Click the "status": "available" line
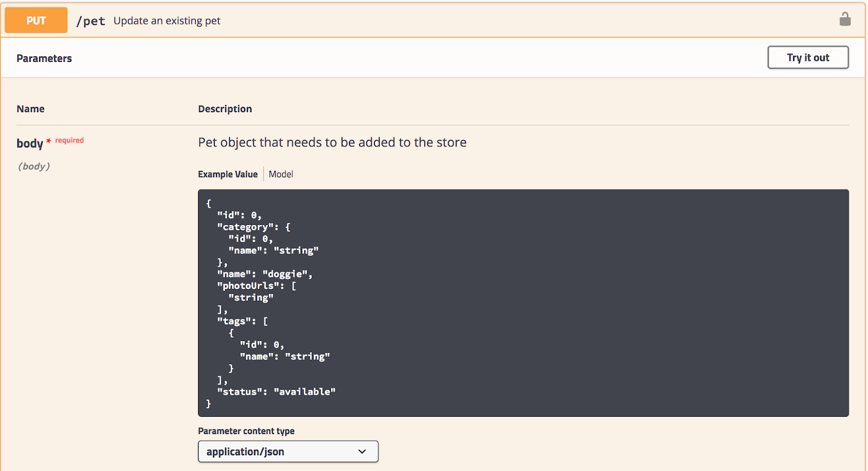868x471 pixels. [276, 391]
